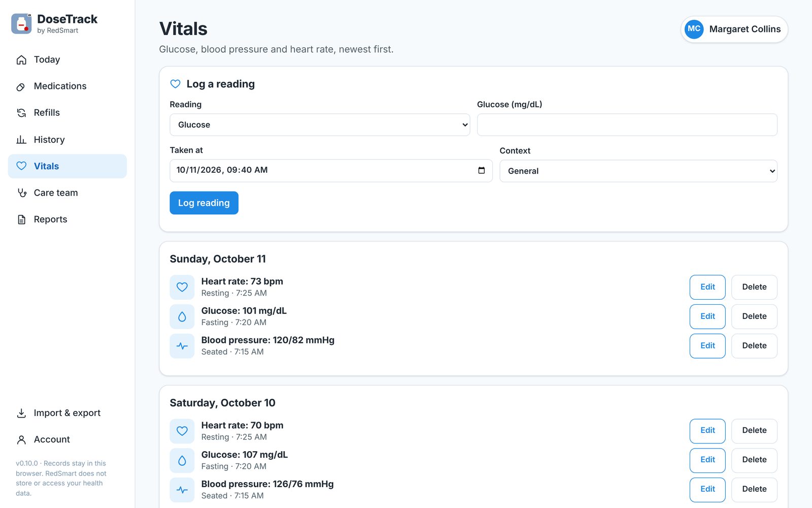812x508 pixels.
Task: Open the calendar picker in Taken at
Action: 482,170
